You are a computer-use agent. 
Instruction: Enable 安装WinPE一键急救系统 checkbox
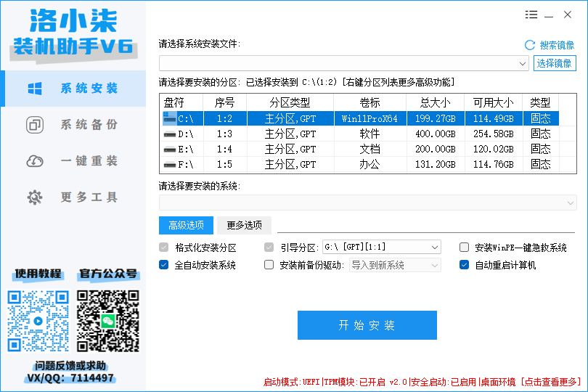465,248
